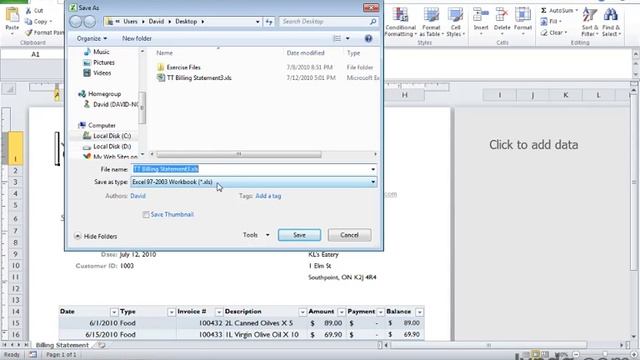The image size is (640, 360).
Task: Click the Add a tag link
Action: (268, 196)
